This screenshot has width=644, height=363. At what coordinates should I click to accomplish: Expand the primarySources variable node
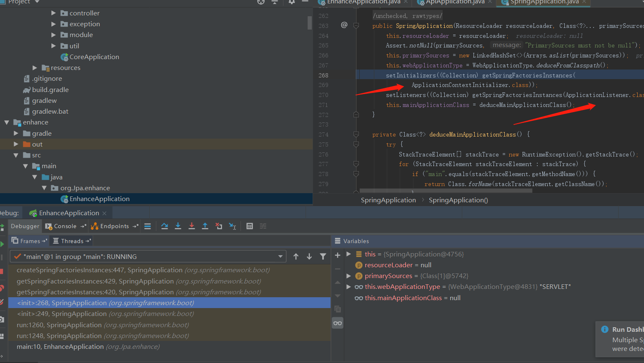click(348, 276)
